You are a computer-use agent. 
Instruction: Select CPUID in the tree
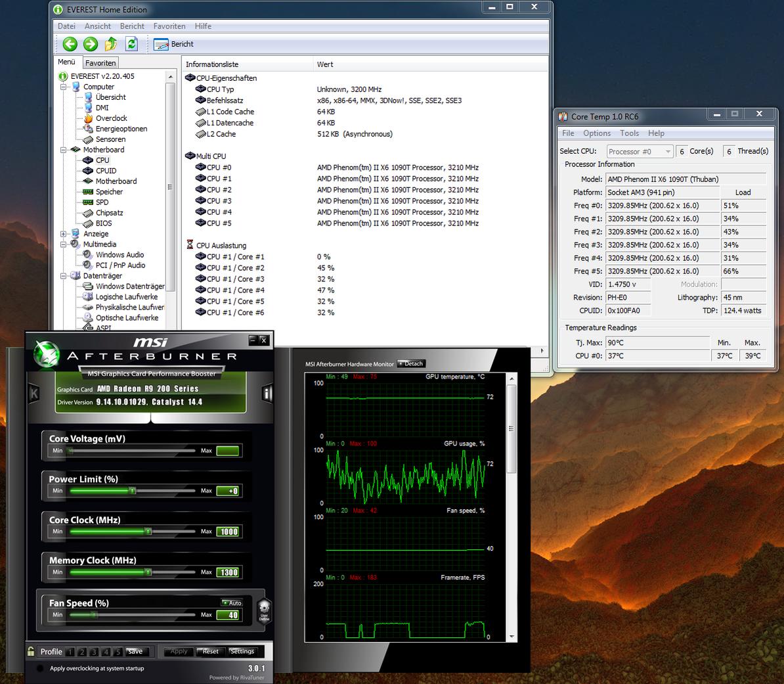click(106, 171)
